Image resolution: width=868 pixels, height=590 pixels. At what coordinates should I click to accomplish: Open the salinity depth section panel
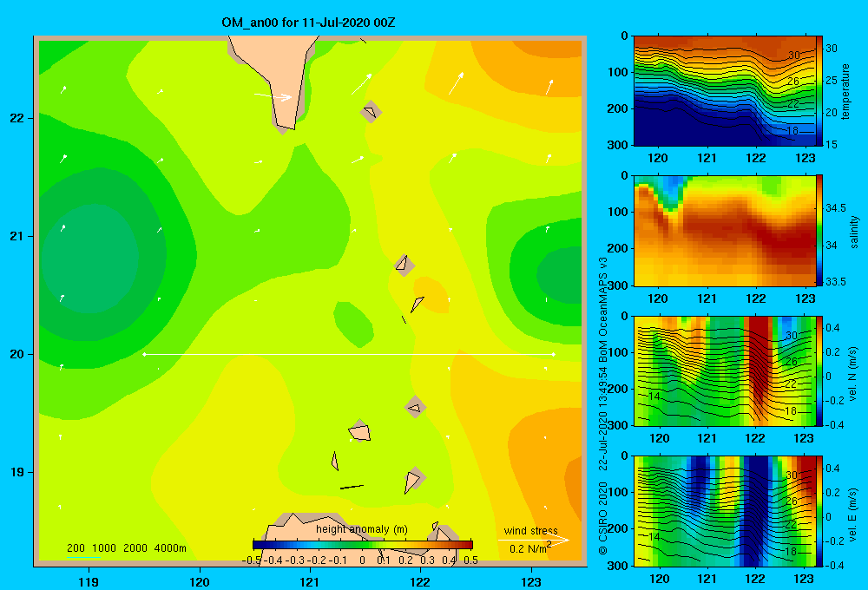coord(725,231)
